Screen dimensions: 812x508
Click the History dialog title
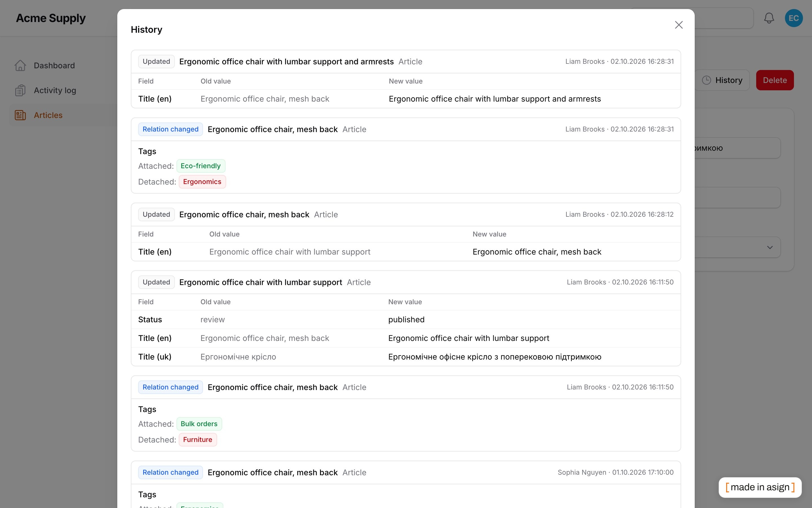(146, 30)
